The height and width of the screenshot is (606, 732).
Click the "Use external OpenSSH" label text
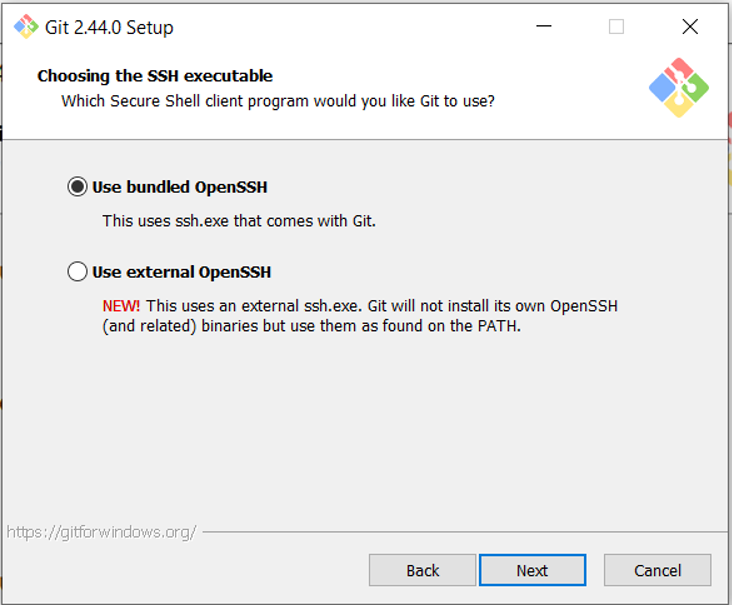pos(182,272)
